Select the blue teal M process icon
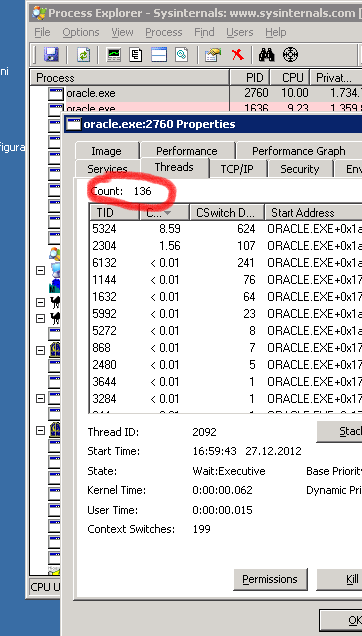The width and height of the screenshot is (362, 636). 55,286
